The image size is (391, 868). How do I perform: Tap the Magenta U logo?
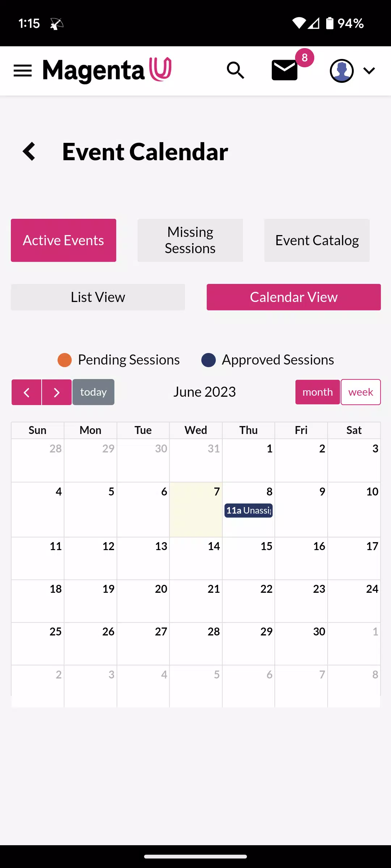[107, 71]
